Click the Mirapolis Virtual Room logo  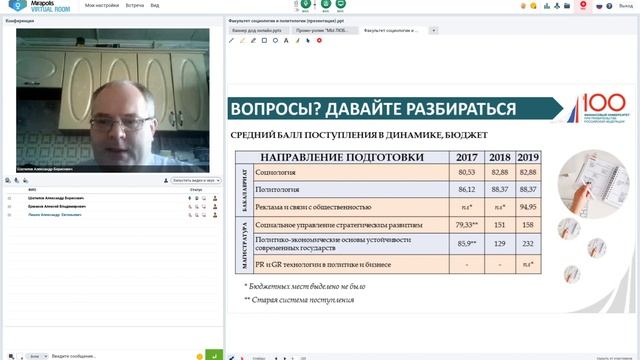pos(39,6)
